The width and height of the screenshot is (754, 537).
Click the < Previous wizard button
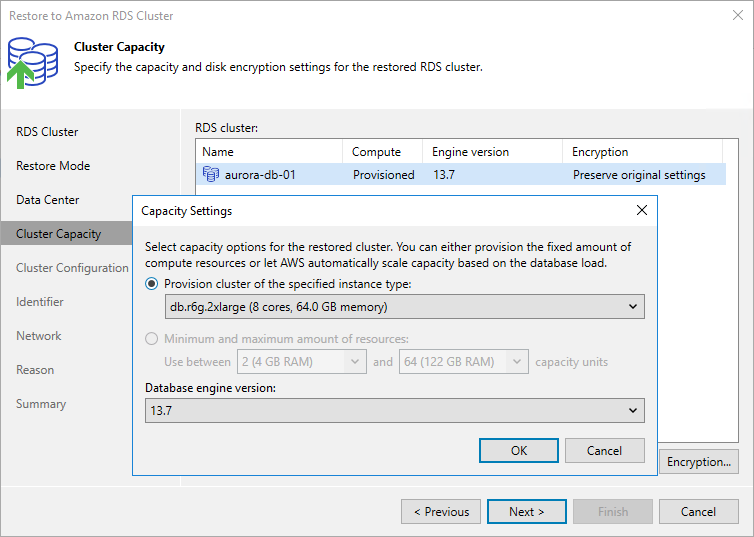pos(441,512)
